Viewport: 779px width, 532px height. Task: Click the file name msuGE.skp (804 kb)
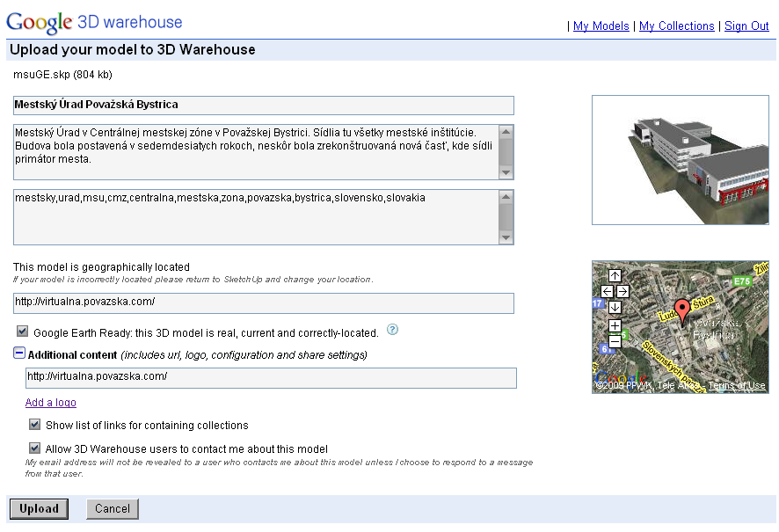[62, 75]
